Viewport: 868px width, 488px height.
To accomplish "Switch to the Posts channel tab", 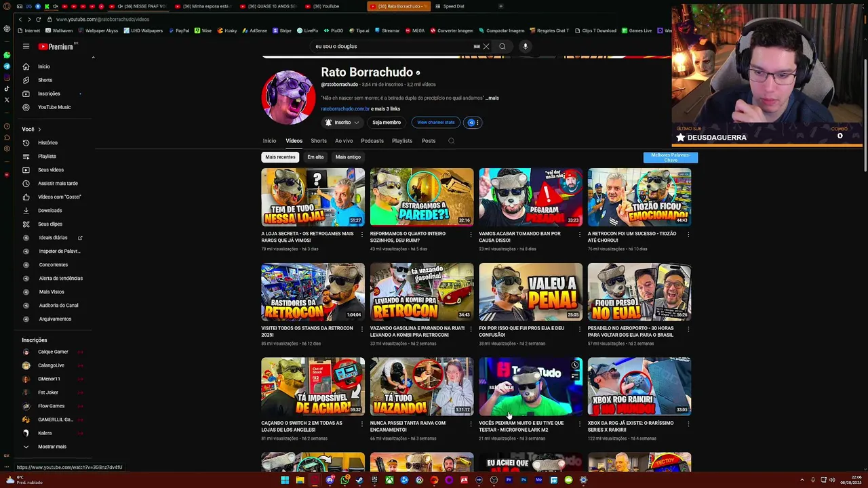I will click(x=429, y=141).
